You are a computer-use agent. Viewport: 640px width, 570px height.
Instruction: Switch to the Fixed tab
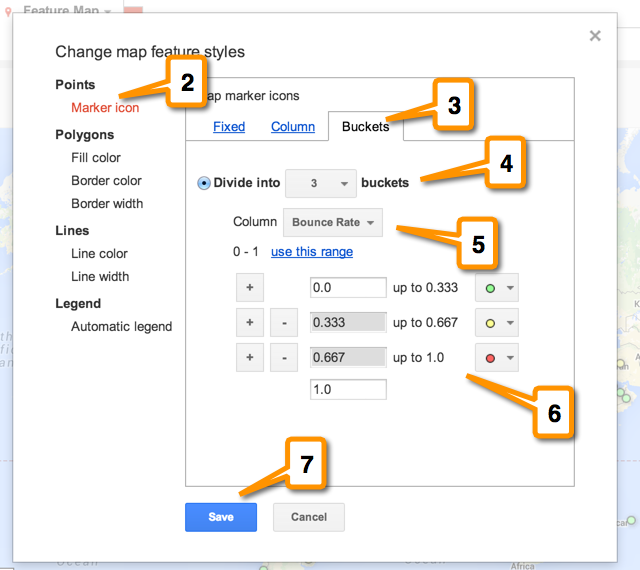(229, 127)
